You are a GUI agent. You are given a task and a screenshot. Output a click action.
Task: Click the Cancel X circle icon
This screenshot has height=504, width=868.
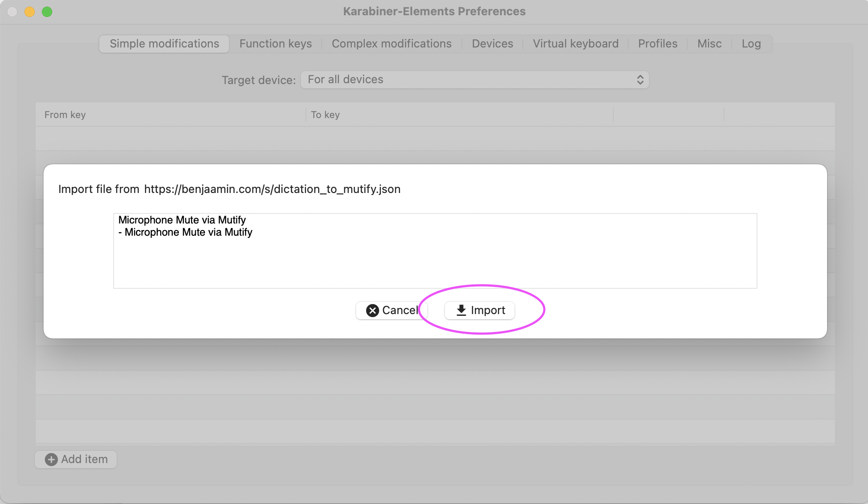pyautogui.click(x=372, y=310)
